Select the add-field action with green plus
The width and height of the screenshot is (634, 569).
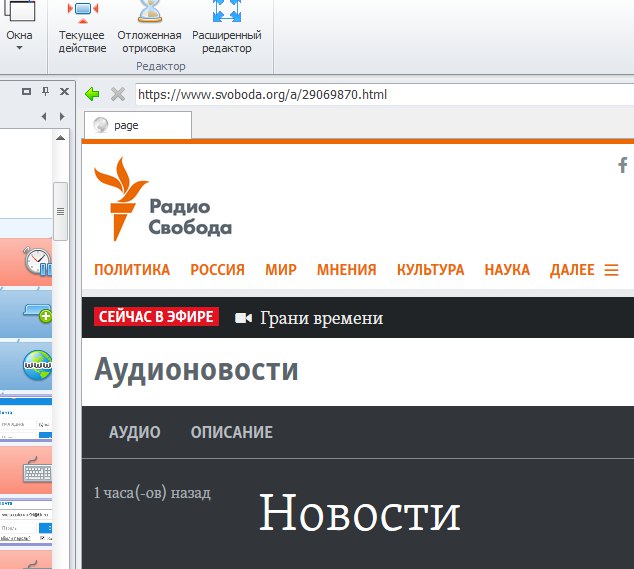click(x=26, y=314)
